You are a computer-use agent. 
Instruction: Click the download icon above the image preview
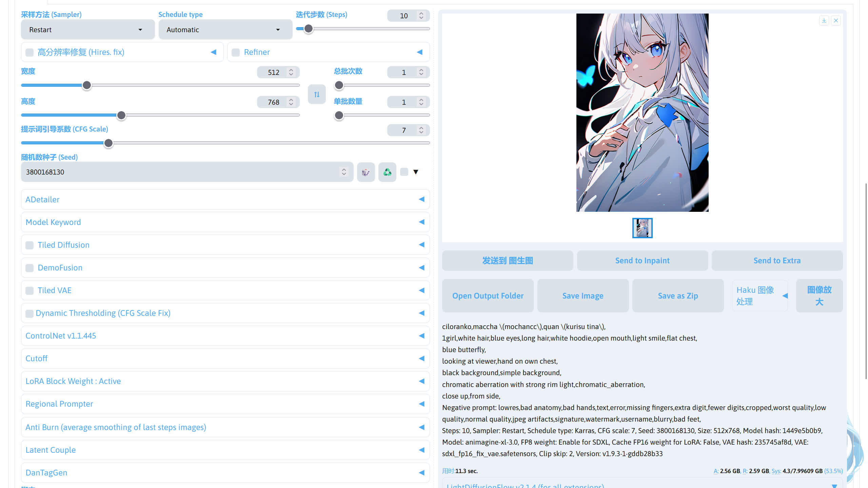click(x=824, y=21)
